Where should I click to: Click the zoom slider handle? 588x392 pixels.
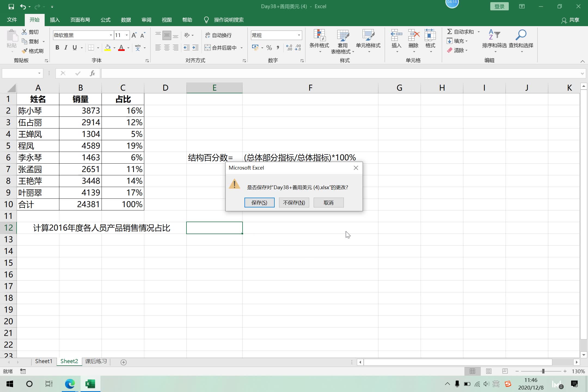point(543,371)
